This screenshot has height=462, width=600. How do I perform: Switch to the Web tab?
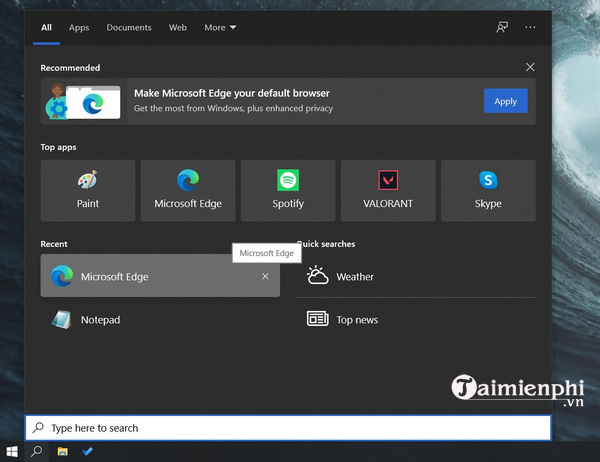[x=178, y=28]
